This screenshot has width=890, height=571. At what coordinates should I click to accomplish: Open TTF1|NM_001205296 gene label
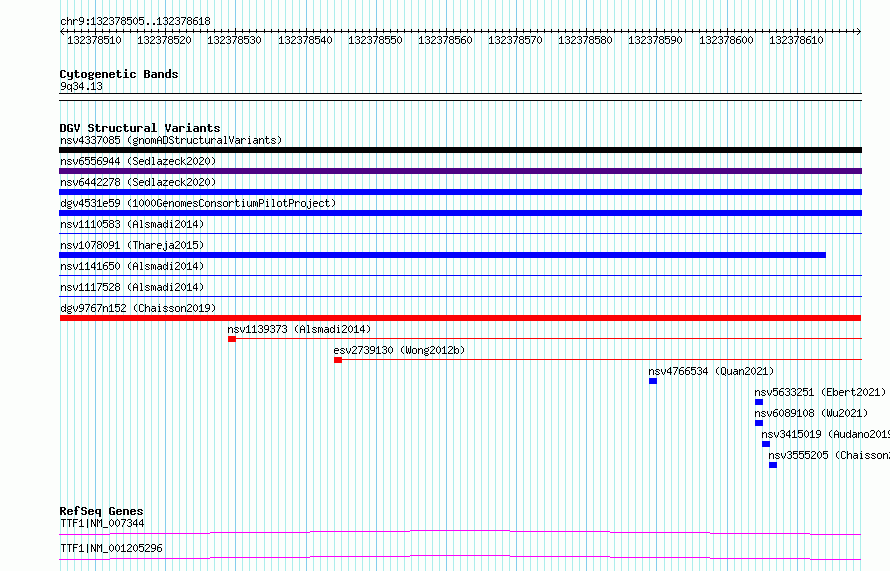coord(111,548)
